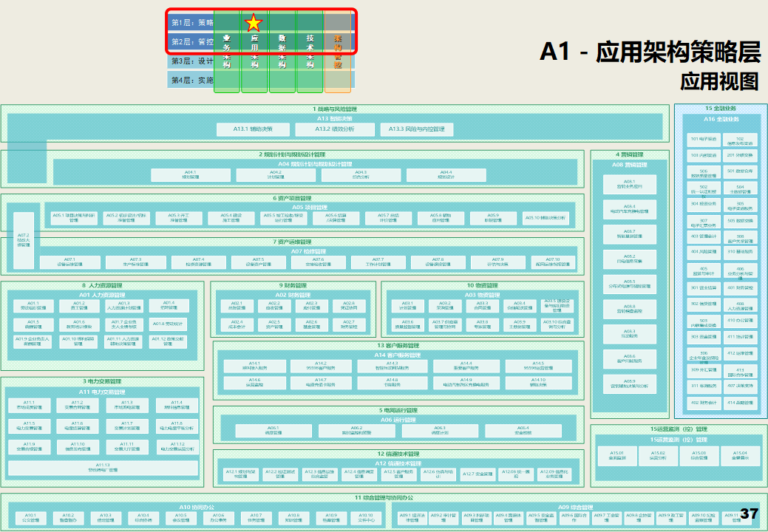Select the A01.8 box
This screenshot has width=768, height=532.
pyautogui.click(x=168, y=324)
